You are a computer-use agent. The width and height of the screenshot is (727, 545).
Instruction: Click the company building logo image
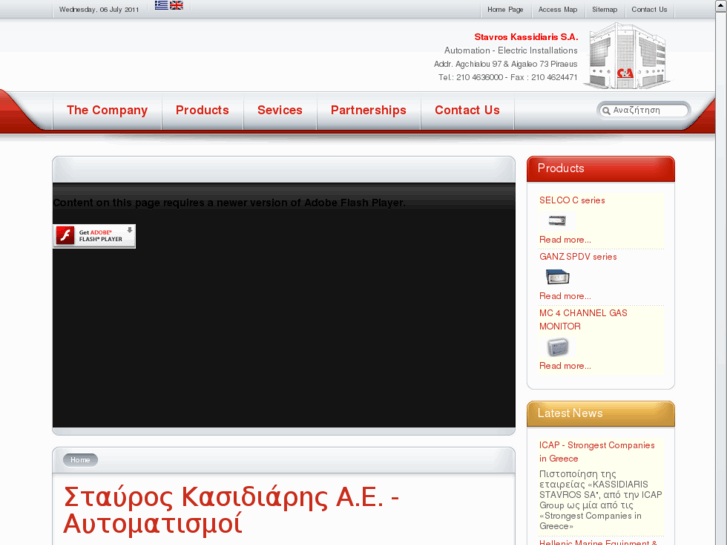[628, 56]
